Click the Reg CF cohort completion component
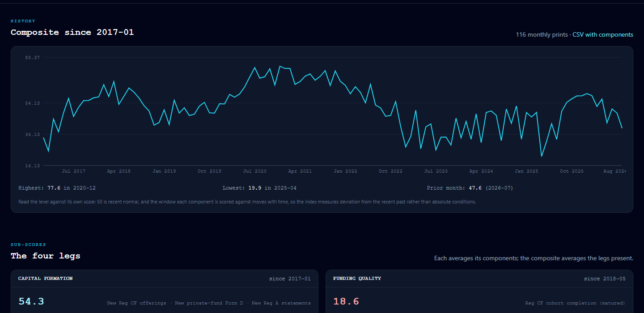Viewport: 644px width, 313px height. [575, 303]
